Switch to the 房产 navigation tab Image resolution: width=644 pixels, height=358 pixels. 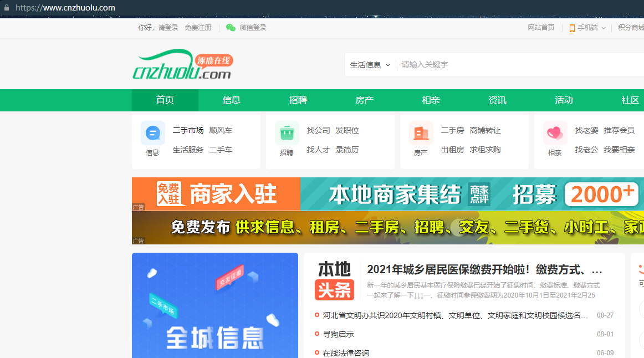point(364,100)
